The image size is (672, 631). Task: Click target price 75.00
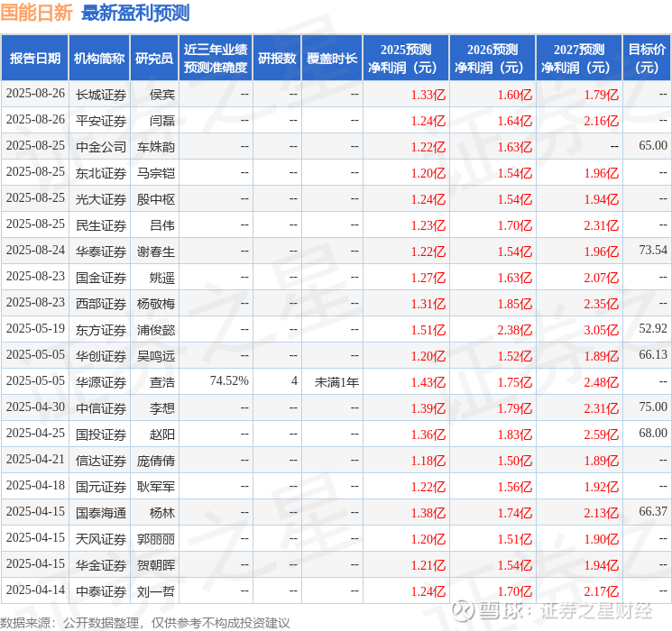coord(653,407)
